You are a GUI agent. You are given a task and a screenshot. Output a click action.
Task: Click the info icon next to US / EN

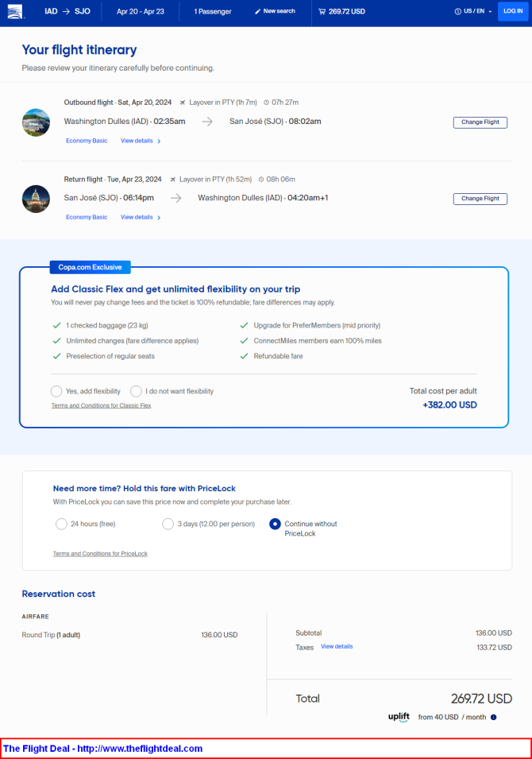click(x=457, y=11)
